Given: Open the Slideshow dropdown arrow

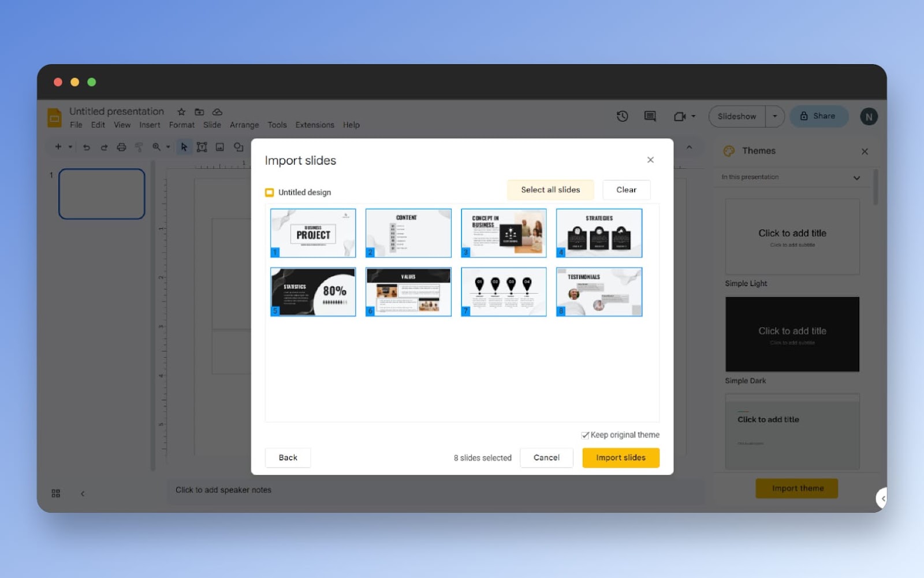Looking at the screenshot, I should tap(775, 116).
